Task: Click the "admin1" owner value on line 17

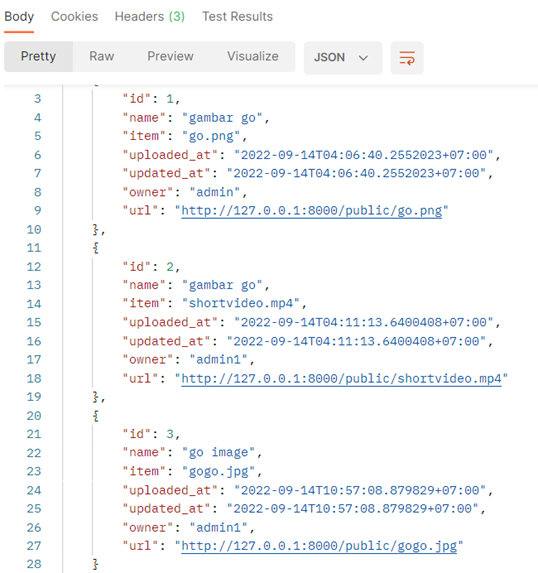Action: (x=219, y=360)
